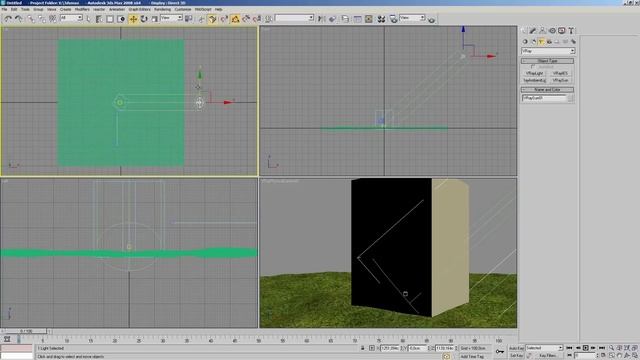Screen dimensions: 640x360
Task: Select the Unlink Selection tool
Action: point(42,19)
